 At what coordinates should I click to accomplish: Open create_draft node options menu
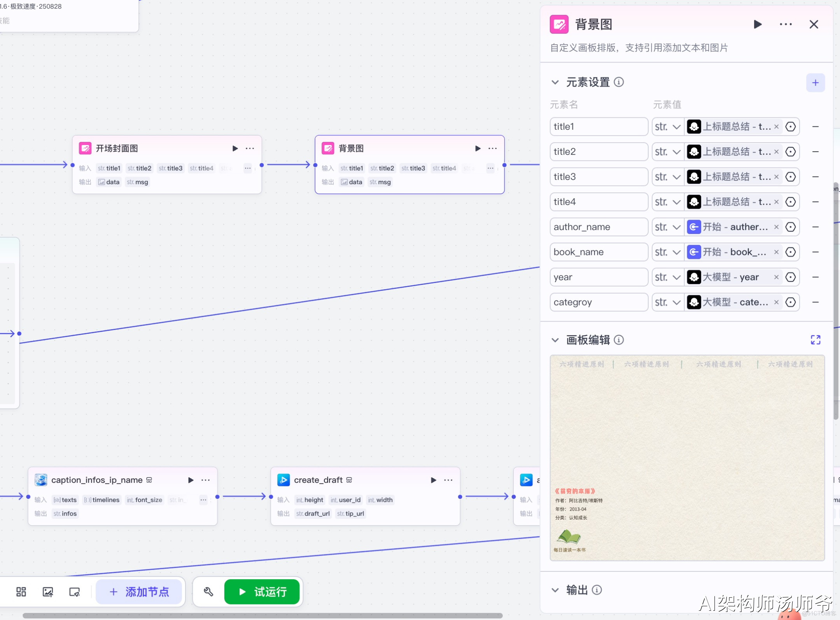[448, 480]
